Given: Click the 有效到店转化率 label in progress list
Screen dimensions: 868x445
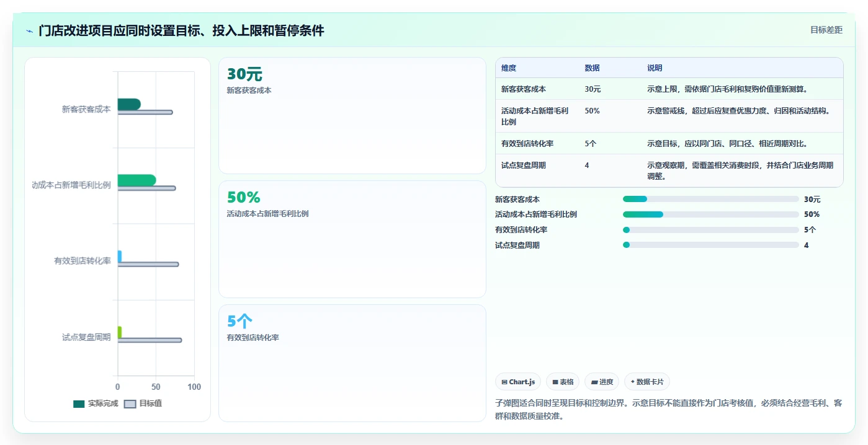Looking at the screenshot, I should click(521, 230).
